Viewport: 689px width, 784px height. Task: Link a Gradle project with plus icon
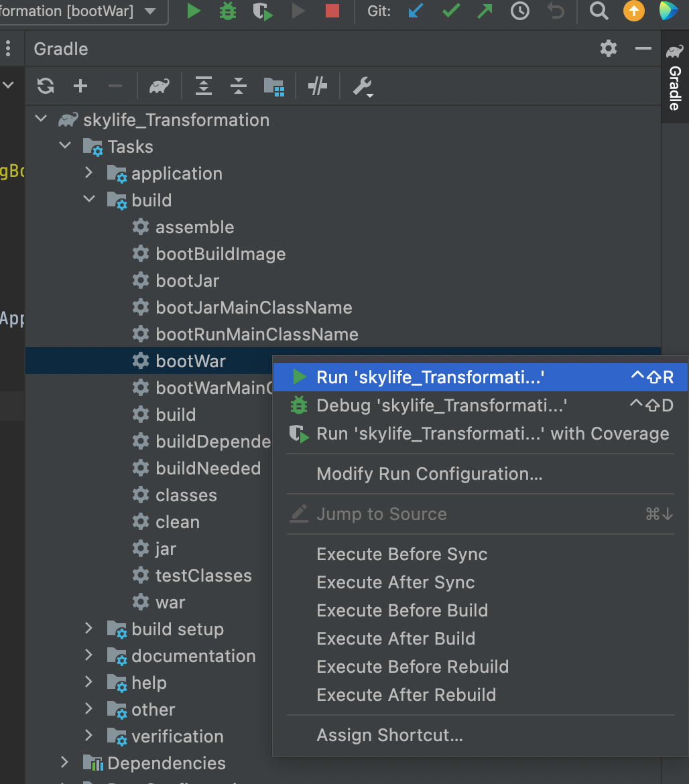[80, 86]
